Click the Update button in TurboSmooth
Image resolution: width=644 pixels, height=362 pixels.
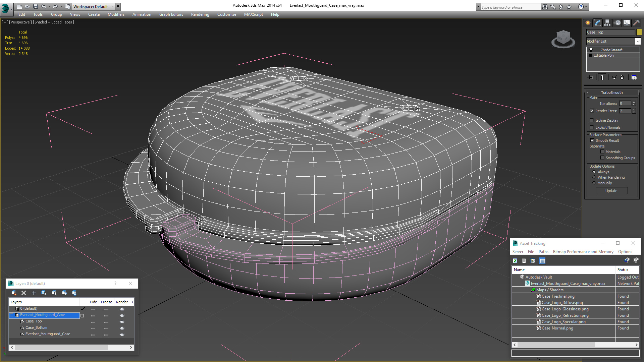pos(611,191)
